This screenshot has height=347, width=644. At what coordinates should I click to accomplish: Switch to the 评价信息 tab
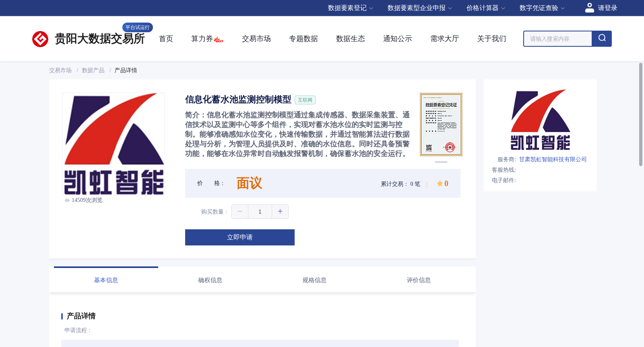pos(419,280)
